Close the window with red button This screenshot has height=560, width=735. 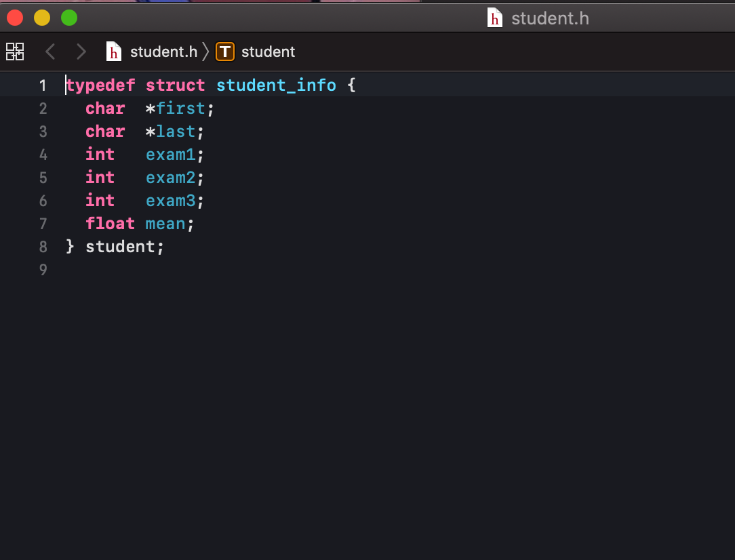coord(15,18)
